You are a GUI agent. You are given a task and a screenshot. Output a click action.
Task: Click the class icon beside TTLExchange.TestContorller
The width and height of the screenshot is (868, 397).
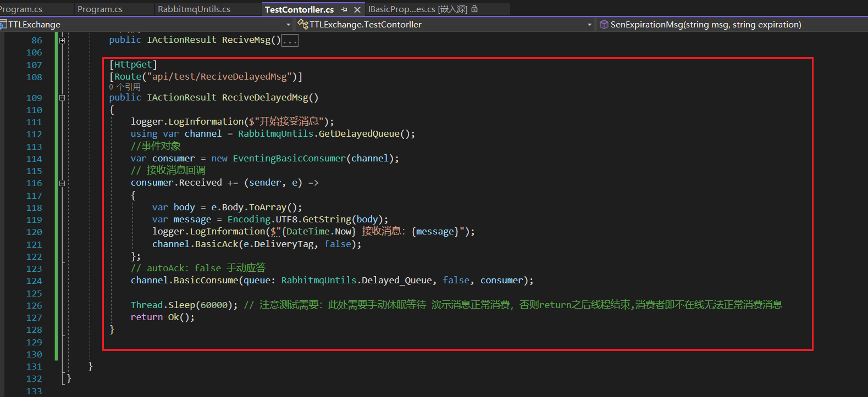(x=302, y=24)
